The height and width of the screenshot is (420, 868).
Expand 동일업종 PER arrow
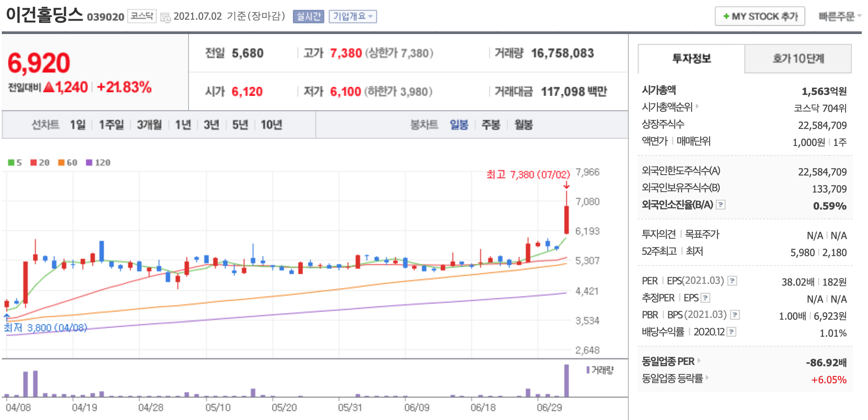point(699,360)
